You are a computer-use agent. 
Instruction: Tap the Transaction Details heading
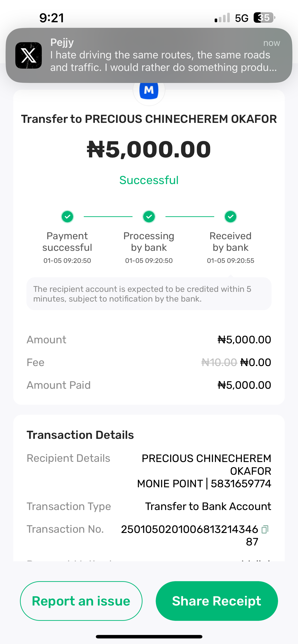[x=80, y=435]
